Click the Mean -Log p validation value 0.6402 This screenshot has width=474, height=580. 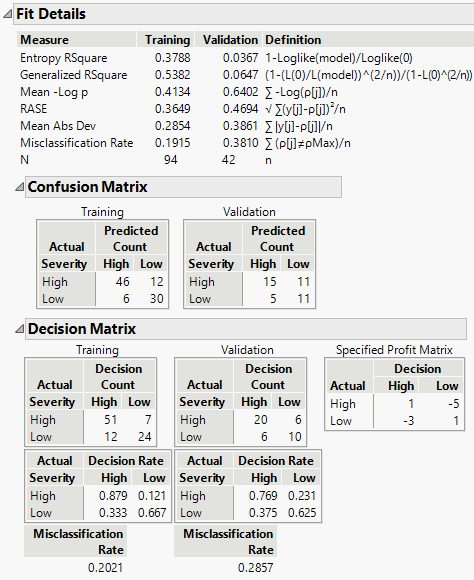pos(240,92)
